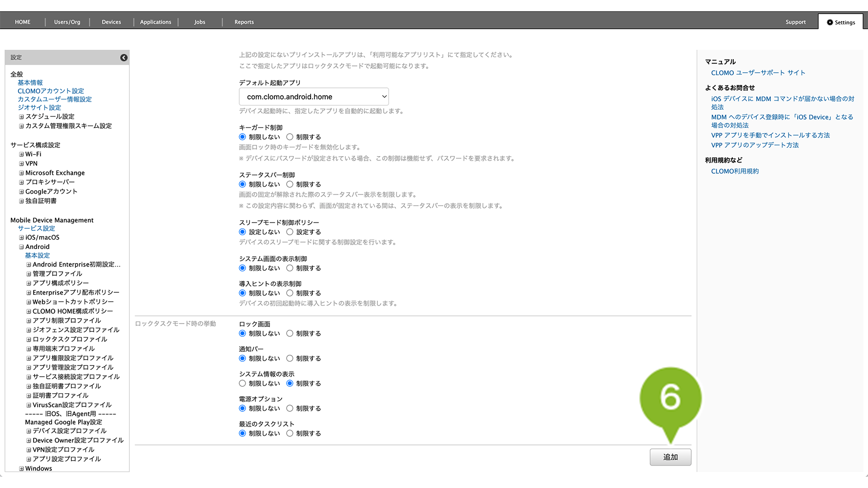
Task: Expand the Windows tree node icon
Action: [x=21, y=468]
